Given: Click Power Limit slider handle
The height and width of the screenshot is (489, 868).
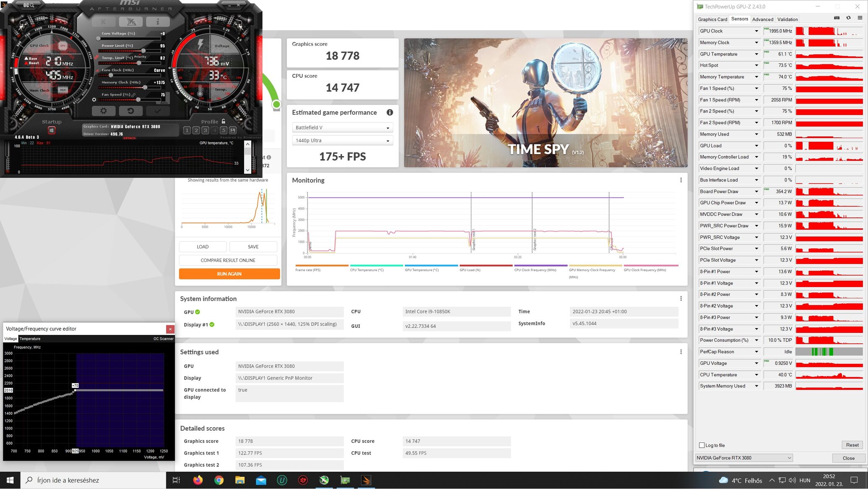Looking at the screenshot, I should [143, 51].
